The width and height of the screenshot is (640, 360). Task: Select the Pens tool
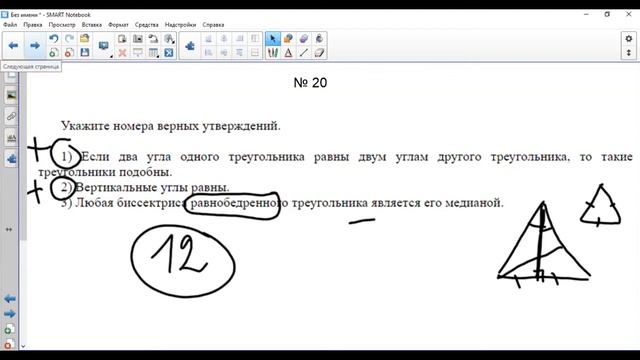click(x=273, y=53)
